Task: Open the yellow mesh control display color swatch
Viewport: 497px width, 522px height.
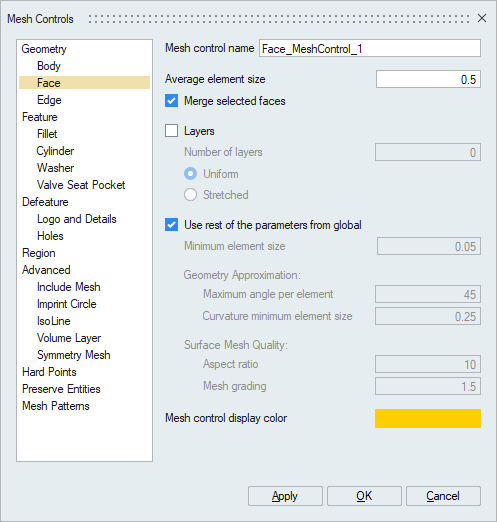Action: [x=428, y=418]
